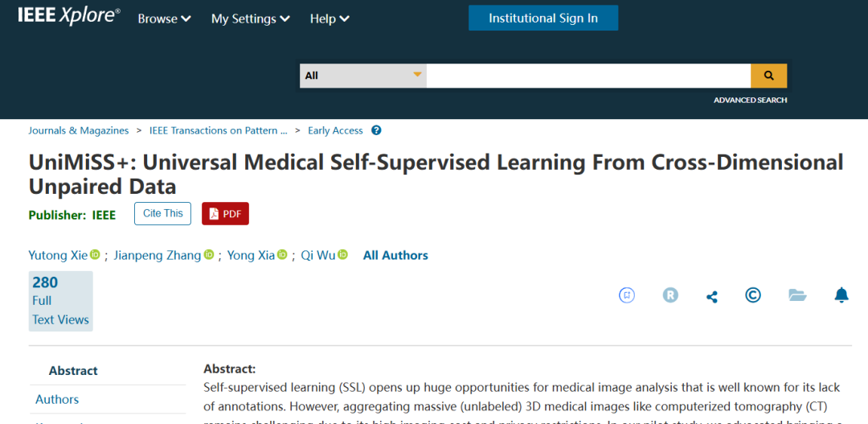
Task: Select the Authors section tab
Action: pos(57,400)
